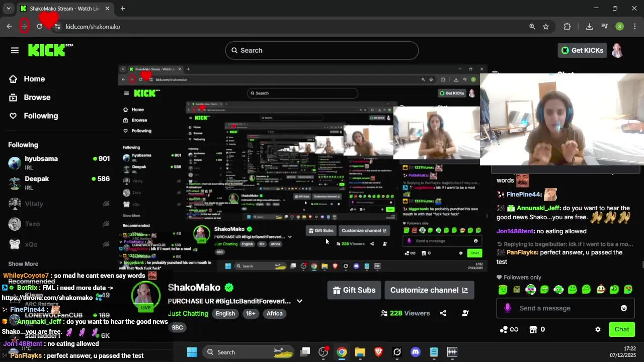644x362 pixels.
Task: Expand Show More in Following list
Action: coord(23,264)
